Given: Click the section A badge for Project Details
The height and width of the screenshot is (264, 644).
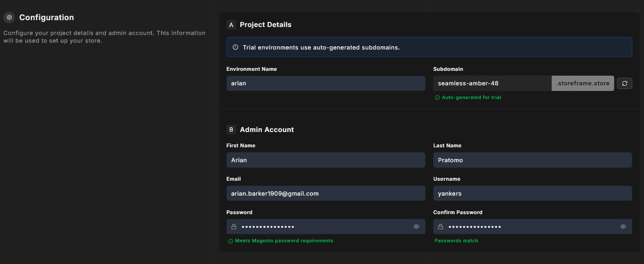Looking at the screenshot, I should pos(231,25).
